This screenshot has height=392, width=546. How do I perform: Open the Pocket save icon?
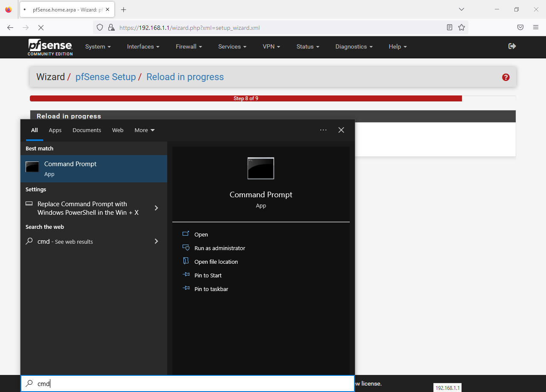pyautogui.click(x=520, y=27)
